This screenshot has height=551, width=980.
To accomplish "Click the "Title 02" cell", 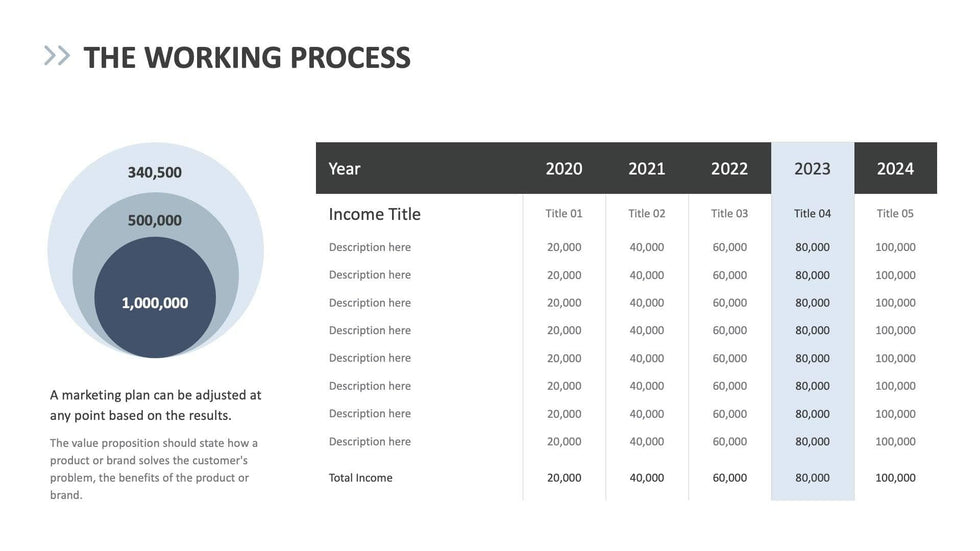I will (x=647, y=213).
